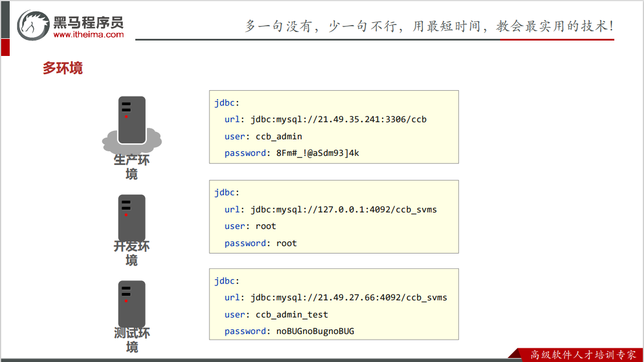Image resolution: width=644 pixels, height=362 pixels.
Task: Click the test environment config box
Action: (333, 304)
